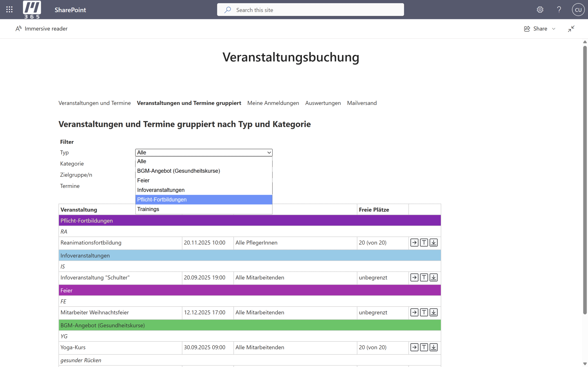The image size is (588, 367).
Task: Click the collapse arrows icon near Share
Action: [571, 29]
